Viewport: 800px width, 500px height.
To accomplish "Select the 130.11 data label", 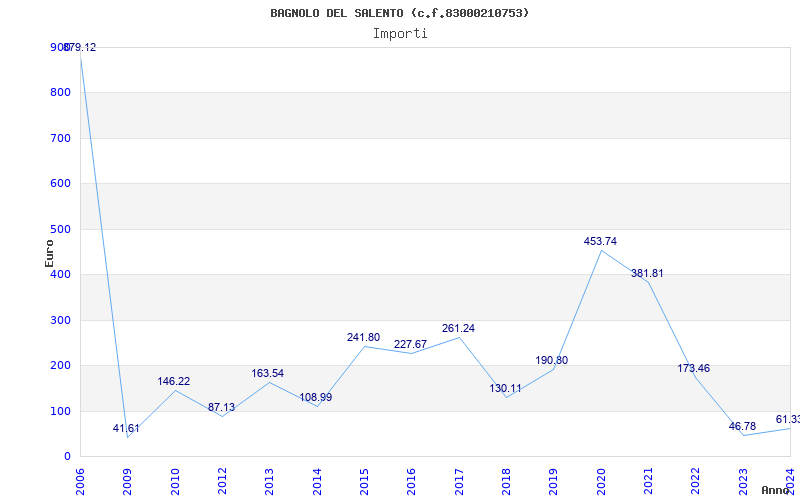I will click(506, 388).
